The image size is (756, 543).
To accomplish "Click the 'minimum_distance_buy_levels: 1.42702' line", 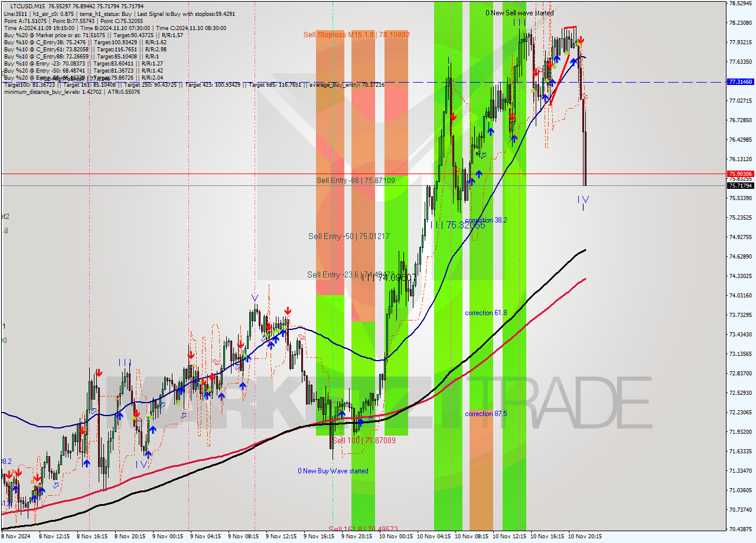I will tap(71, 92).
